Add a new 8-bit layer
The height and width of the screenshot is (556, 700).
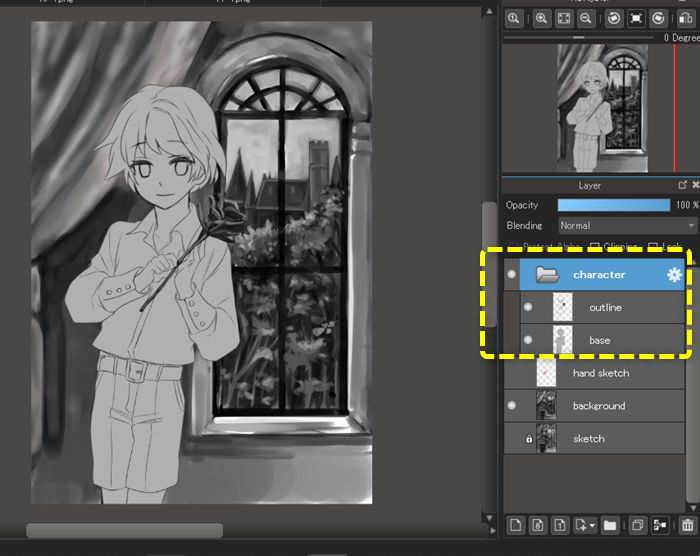click(538, 525)
